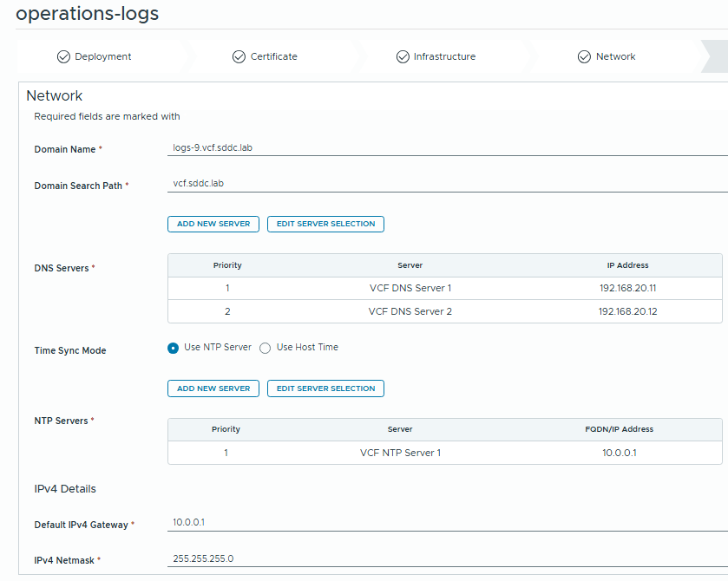The height and width of the screenshot is (581, 728).
Task: Click into the Domain Search Path field
Action: click(447, 184)
